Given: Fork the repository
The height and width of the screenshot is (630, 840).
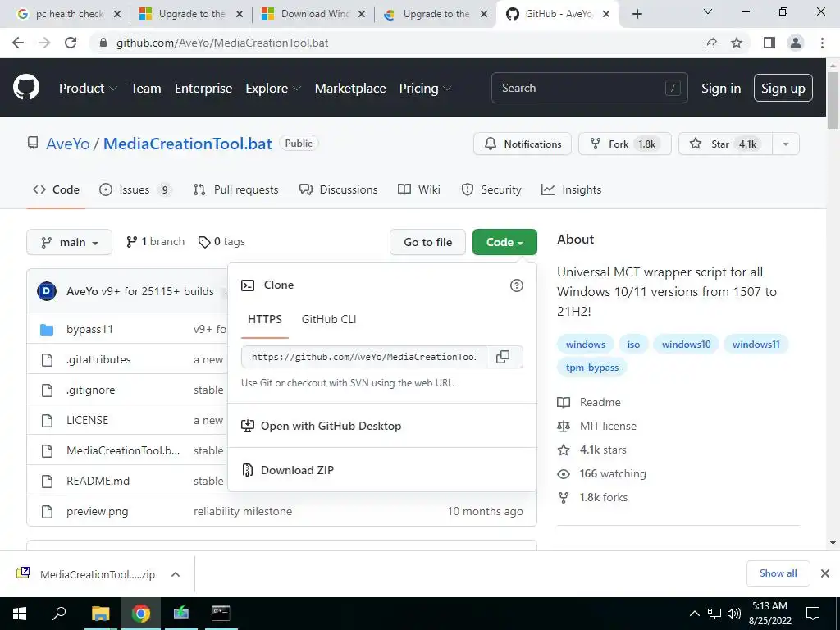Looking at the screenshot, I should point(624,144).
